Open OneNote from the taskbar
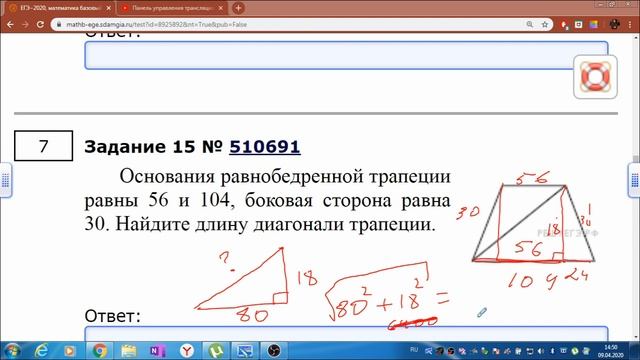The width and height of the screenshot is (640, 360). [158, 351]
